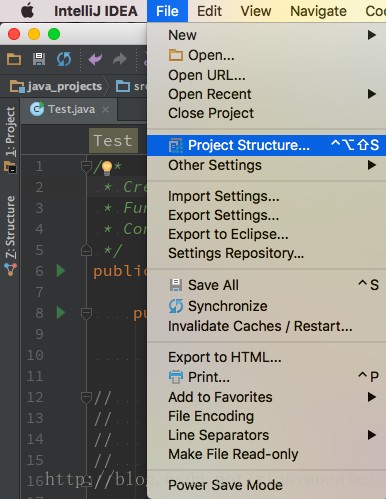Screen dimensions: 386x499
Task: Click the yellow minimize window button
Action: point(34,34)
